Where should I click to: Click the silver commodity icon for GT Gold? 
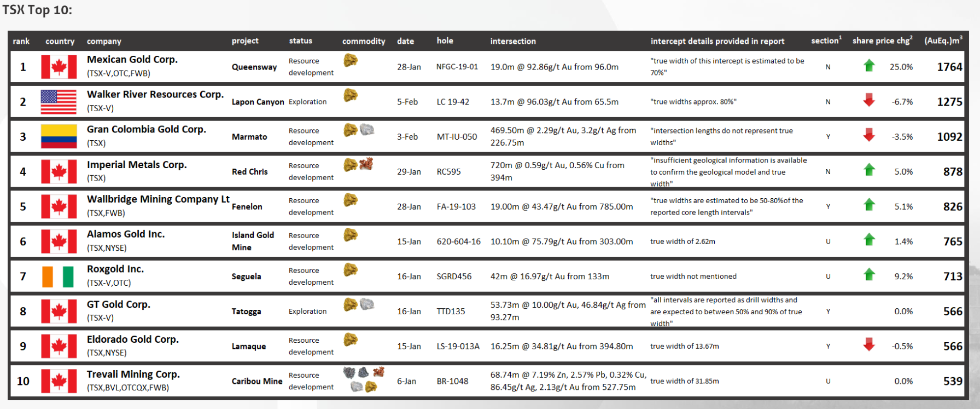[x=367, y=304]
